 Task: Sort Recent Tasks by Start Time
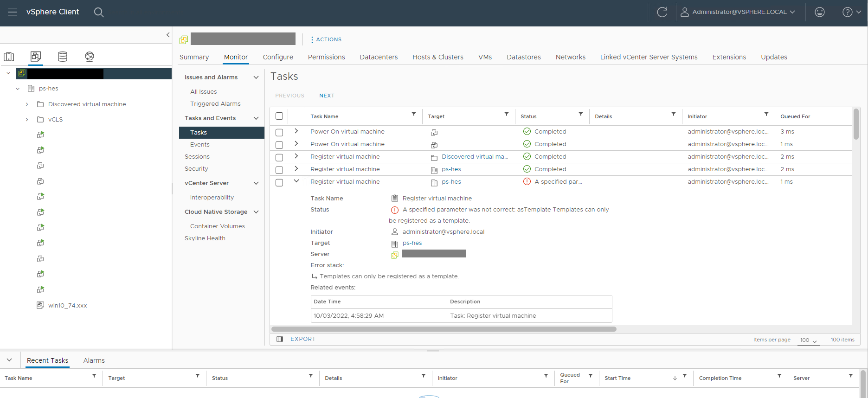[x=617, y=378]
